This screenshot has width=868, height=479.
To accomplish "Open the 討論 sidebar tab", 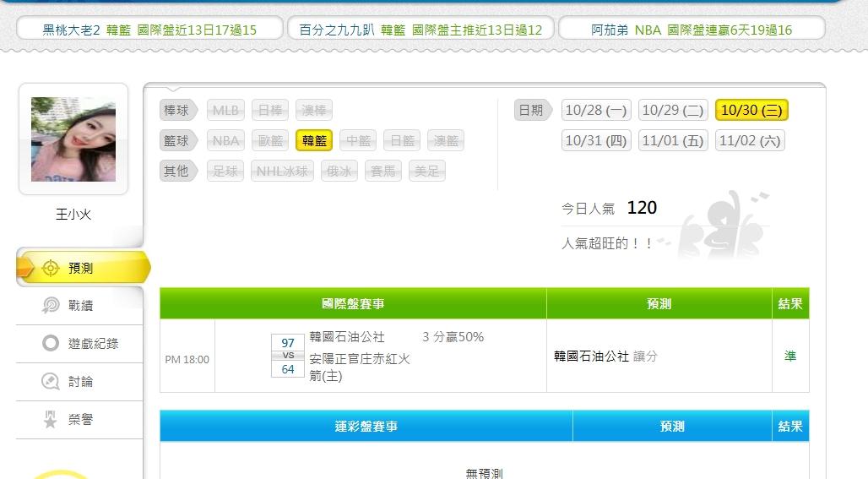I will pos(79,382).
